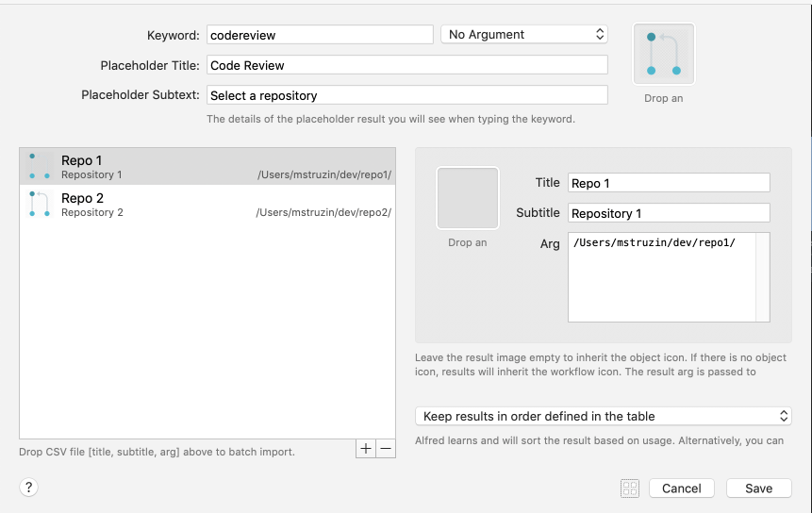Save the list filter configuration
Viewport: 812px width, 513px height.
tap(758, 488)
